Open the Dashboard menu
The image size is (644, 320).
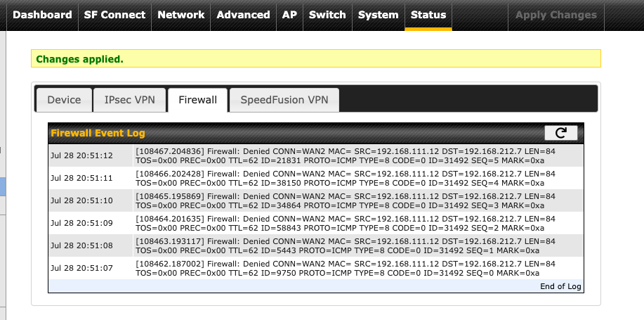point(42,15)
